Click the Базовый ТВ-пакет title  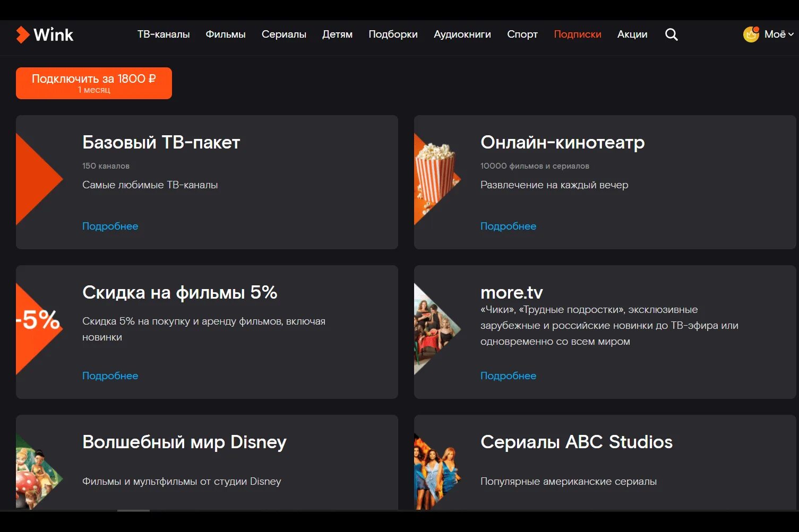click(x=161, y=142)
